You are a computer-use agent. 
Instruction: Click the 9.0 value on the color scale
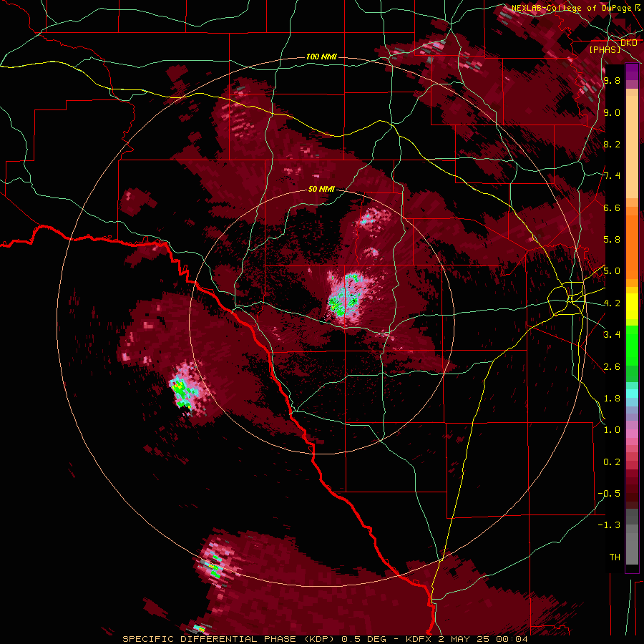(x=612, y=113)
